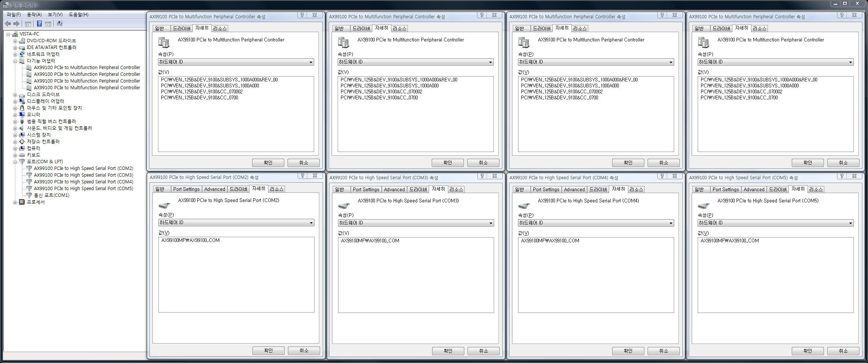Viewport: 868px width, 363px height.
Task: Click 취소 in the COM2 properties window
Action: (304, 351)
